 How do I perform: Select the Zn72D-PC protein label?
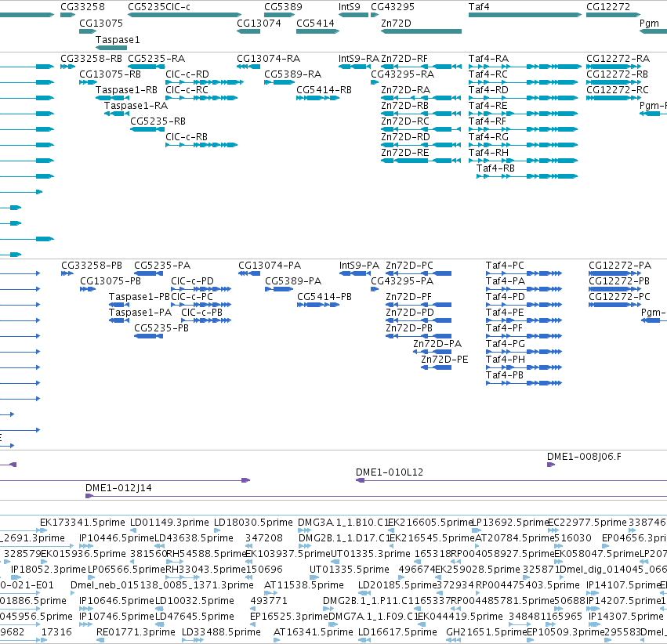(409, 266)
